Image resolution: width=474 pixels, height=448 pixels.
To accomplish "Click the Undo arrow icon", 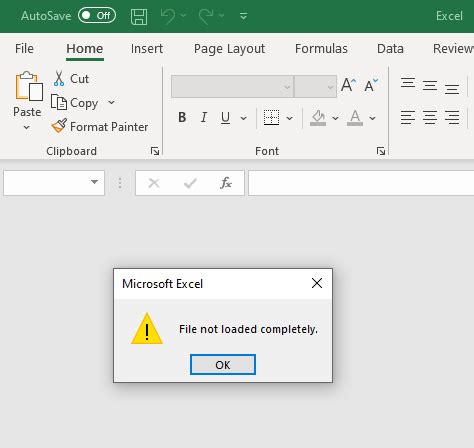I will click(168, 16).
